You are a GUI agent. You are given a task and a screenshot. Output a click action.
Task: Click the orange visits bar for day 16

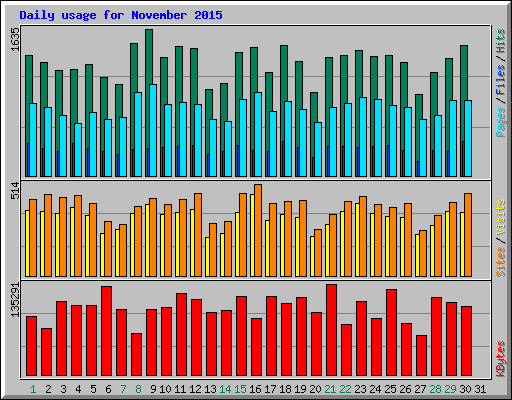258,230
